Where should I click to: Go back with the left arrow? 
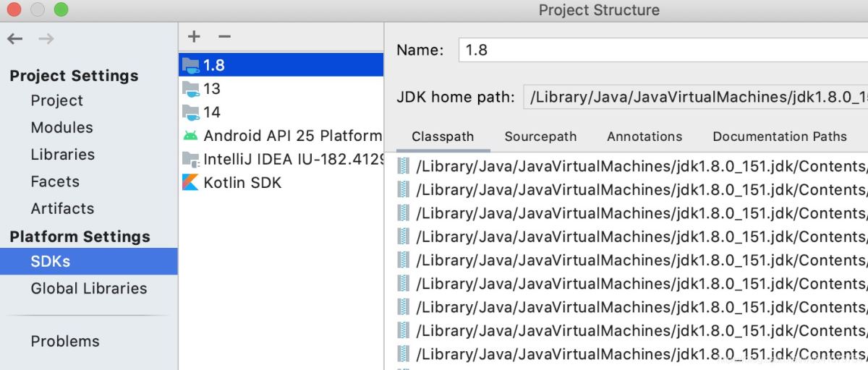click(15, 39)
